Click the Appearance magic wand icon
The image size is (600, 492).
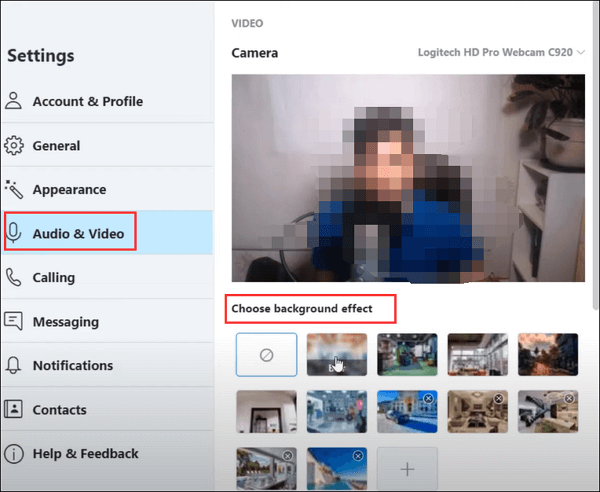tap(14, 189)
